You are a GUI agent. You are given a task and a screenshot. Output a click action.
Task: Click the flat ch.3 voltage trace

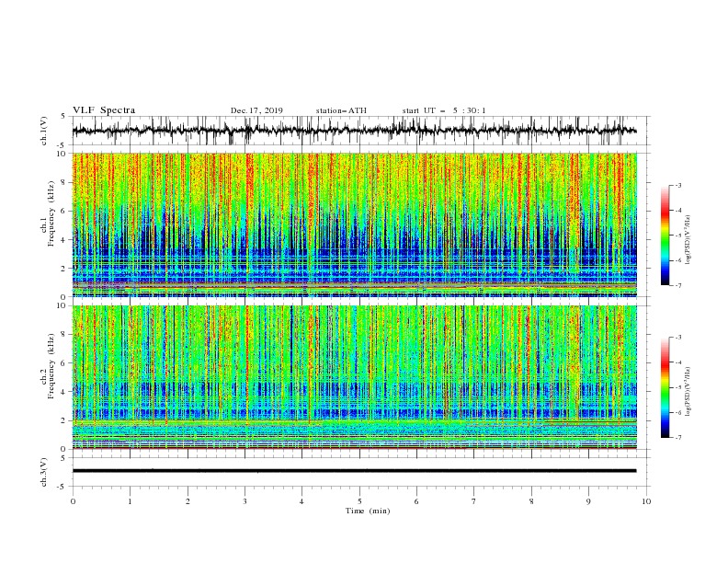(x=355, y=471)
